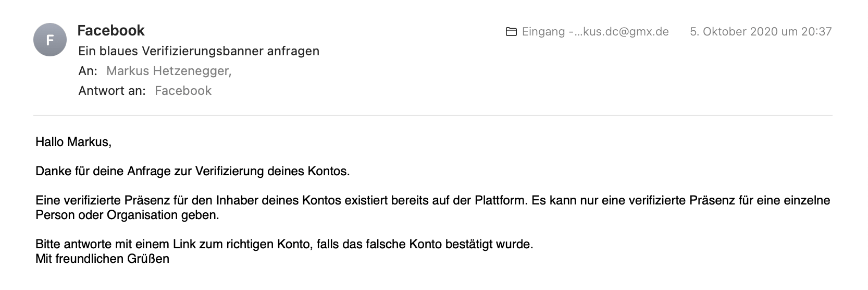Viewport: 868px width, 290px height.
Task: Click the time 20:37 in the header
Action: point(816,32)
